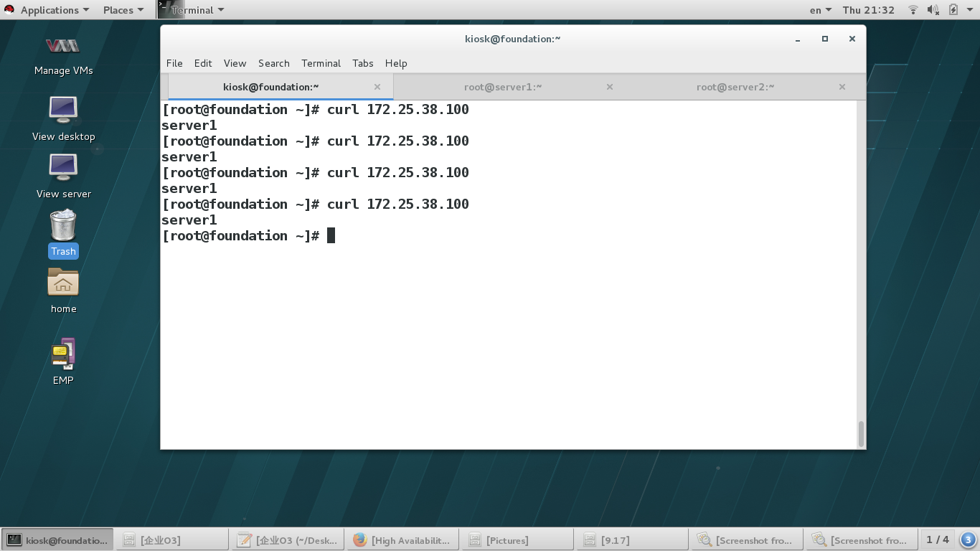This screenshot has height=551, width=980.
Task: Click the Red Hat Applications logo
Action: tap(9, 10)
